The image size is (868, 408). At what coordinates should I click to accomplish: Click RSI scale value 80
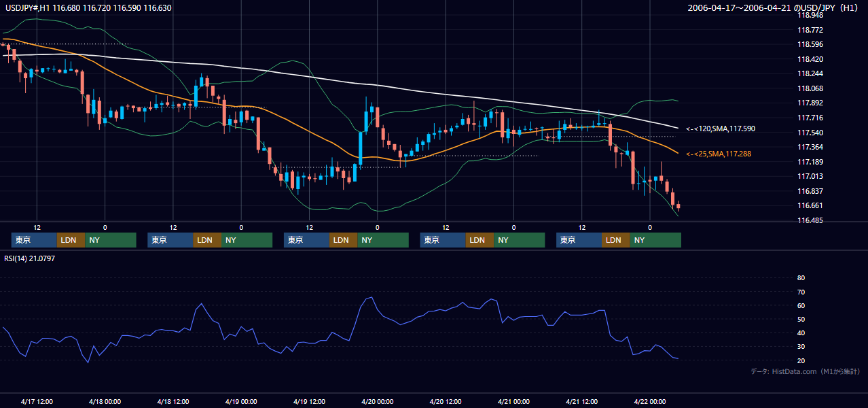801,278
